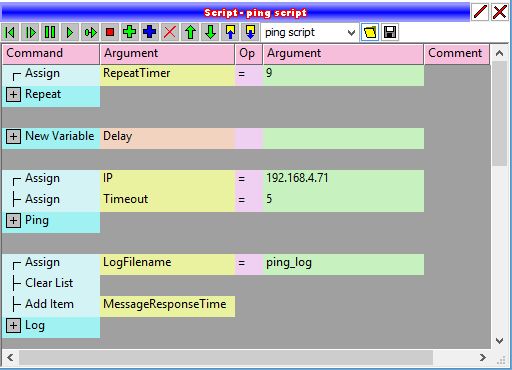Click the Op column header
512x370 pixels.
tap(249, 53)
